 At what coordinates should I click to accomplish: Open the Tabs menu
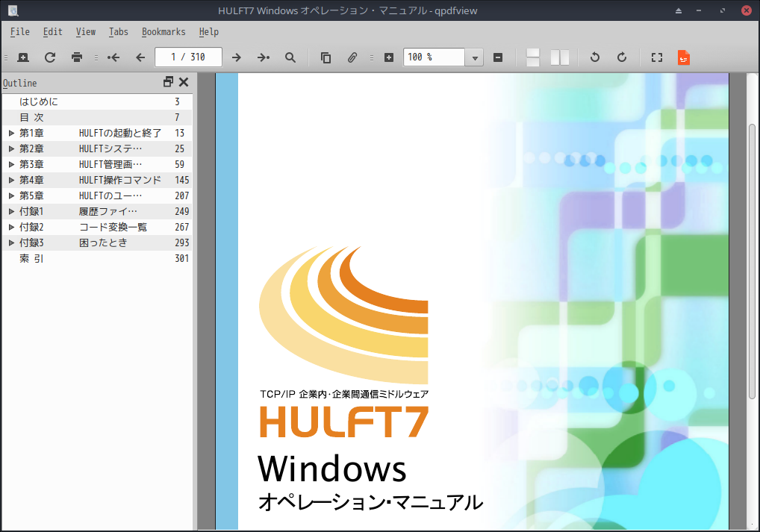[x=118, y=32]
